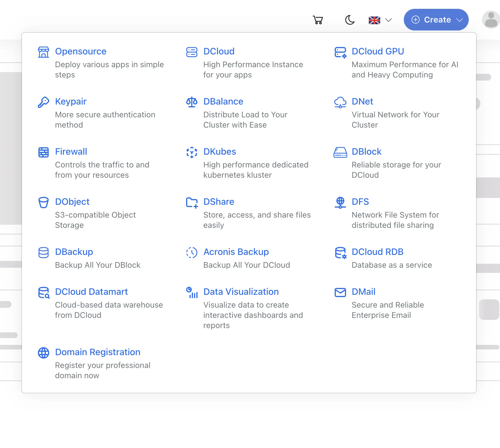Click the Opensource storefront icon
Image resolution: width=500 pixels, height=448 pixels.
pos(44,52)
